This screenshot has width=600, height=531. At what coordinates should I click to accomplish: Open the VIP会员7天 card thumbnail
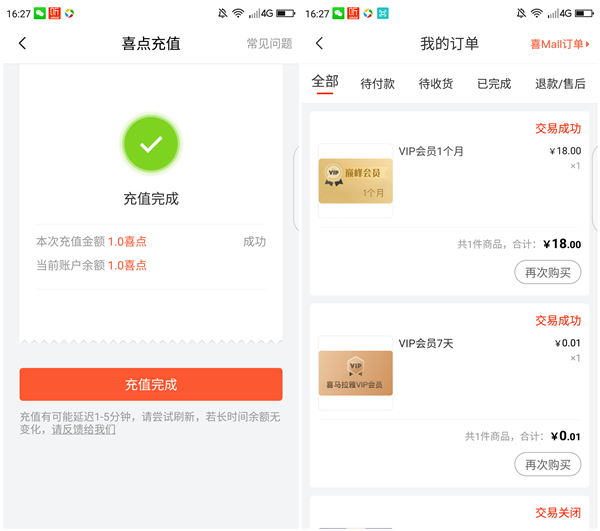(356, 373)
